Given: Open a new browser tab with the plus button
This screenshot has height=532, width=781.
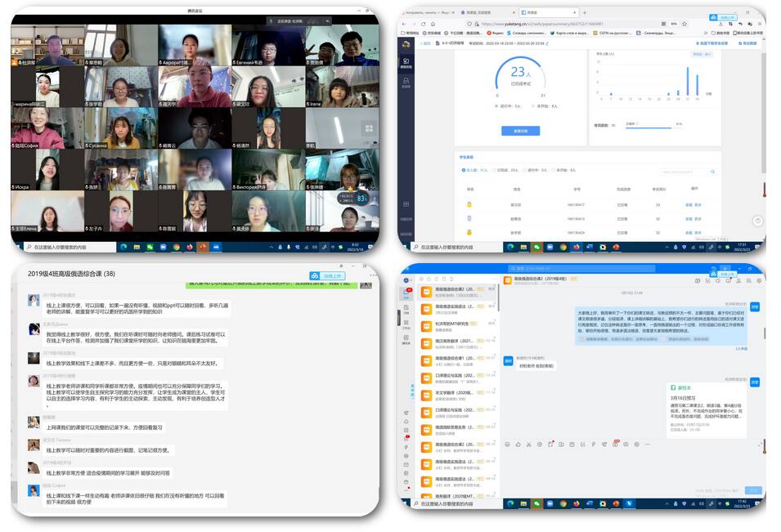Looking at the screenshot, I should 584,12.
